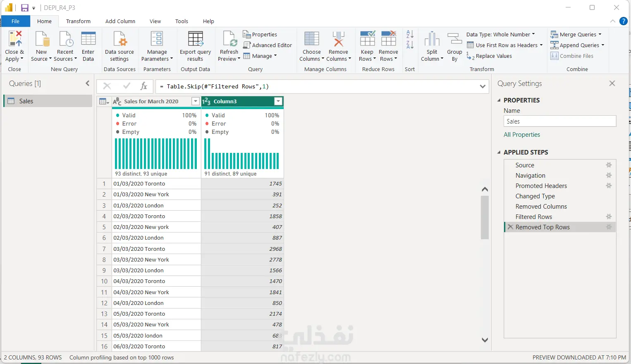Screen dimensions: 631x364
Task: Open the Merge Queries dropdown
Action: [x=576, y=34]
